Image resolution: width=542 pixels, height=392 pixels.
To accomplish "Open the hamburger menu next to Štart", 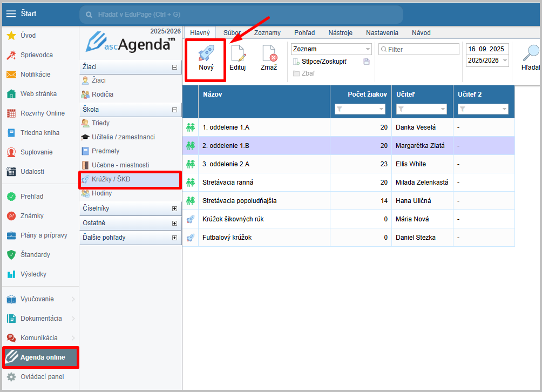I will pos(11,13).
